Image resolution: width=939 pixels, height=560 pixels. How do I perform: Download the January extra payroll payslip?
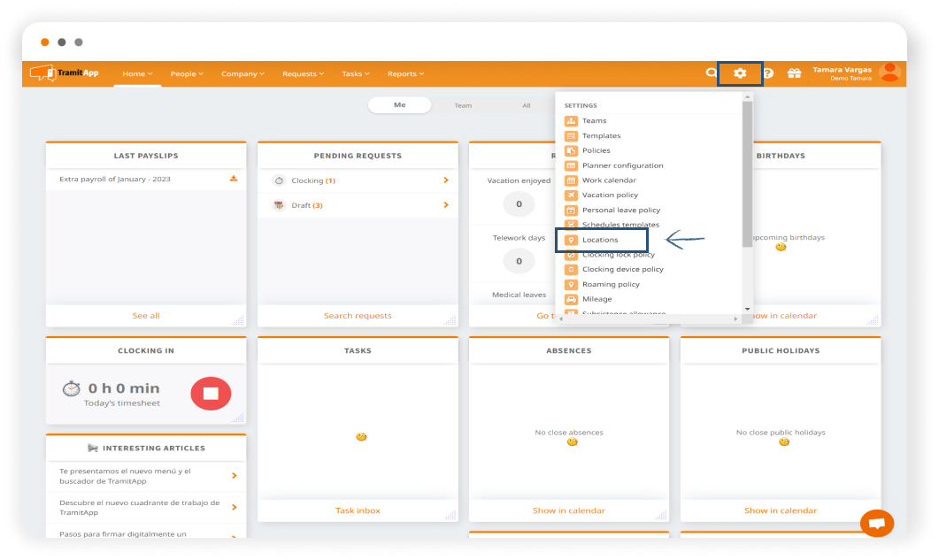234,179
